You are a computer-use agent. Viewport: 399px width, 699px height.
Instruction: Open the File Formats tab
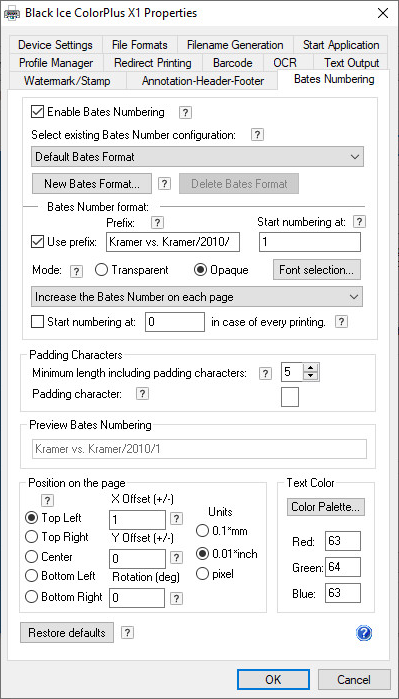point(140,45)
